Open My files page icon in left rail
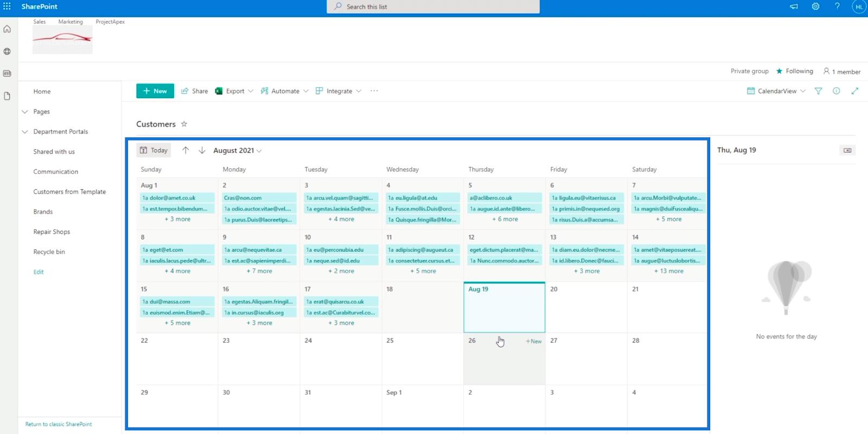The image size is (868, 434). (7, 96)
